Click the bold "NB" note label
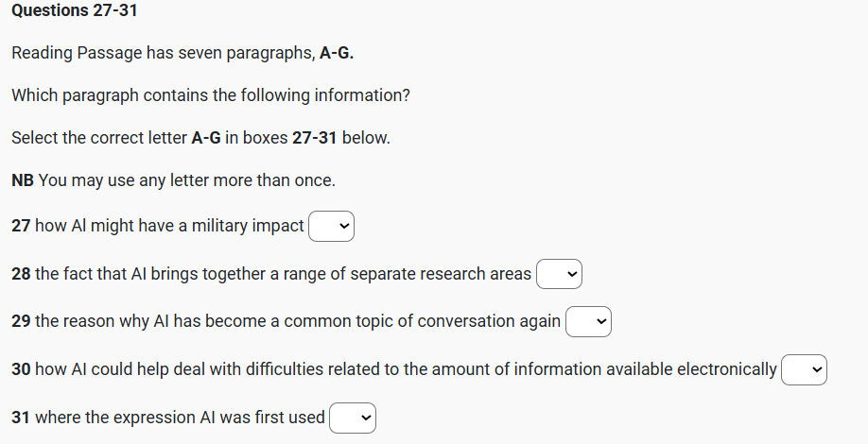Viewport: 868px width, 444px height. pos(23,180)
